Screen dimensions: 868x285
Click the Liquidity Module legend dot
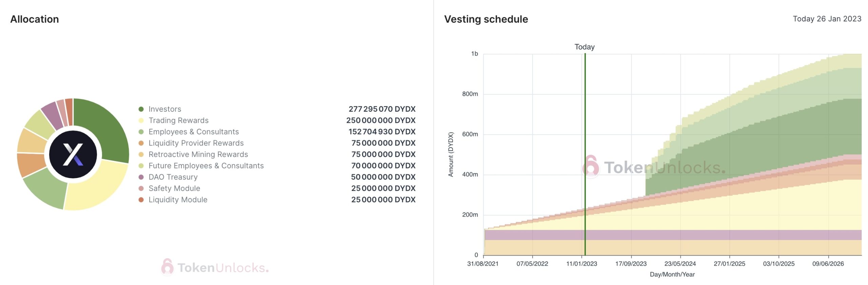141,200
